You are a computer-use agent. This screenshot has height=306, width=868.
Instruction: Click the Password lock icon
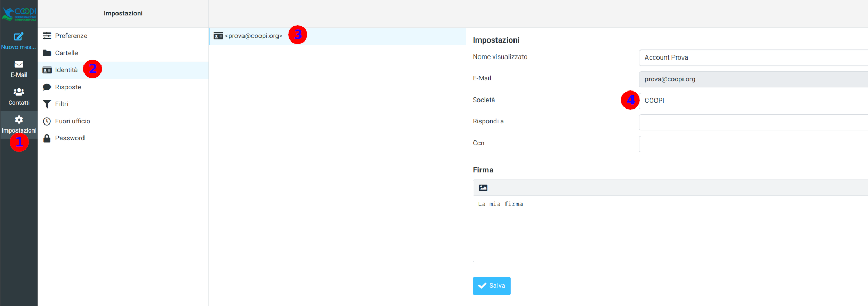click(x=47, y=138)
